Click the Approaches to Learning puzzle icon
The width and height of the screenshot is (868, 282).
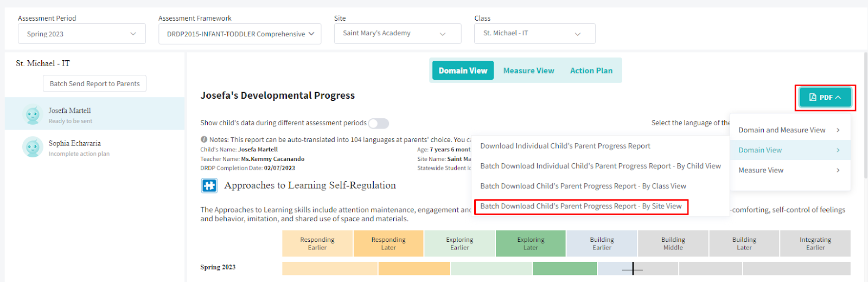(x=209, y=186)
